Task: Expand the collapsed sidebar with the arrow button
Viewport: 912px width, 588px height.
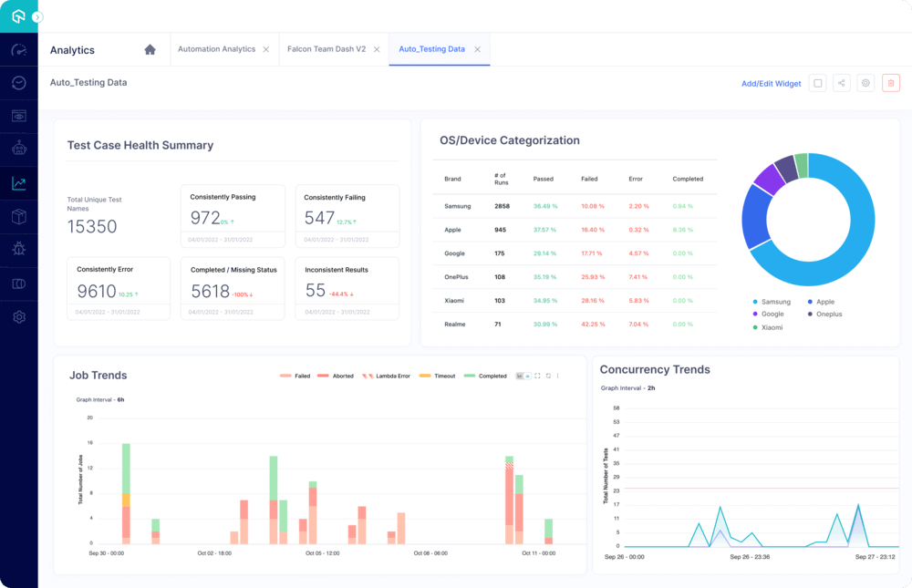Action: (x=36, y=15)
